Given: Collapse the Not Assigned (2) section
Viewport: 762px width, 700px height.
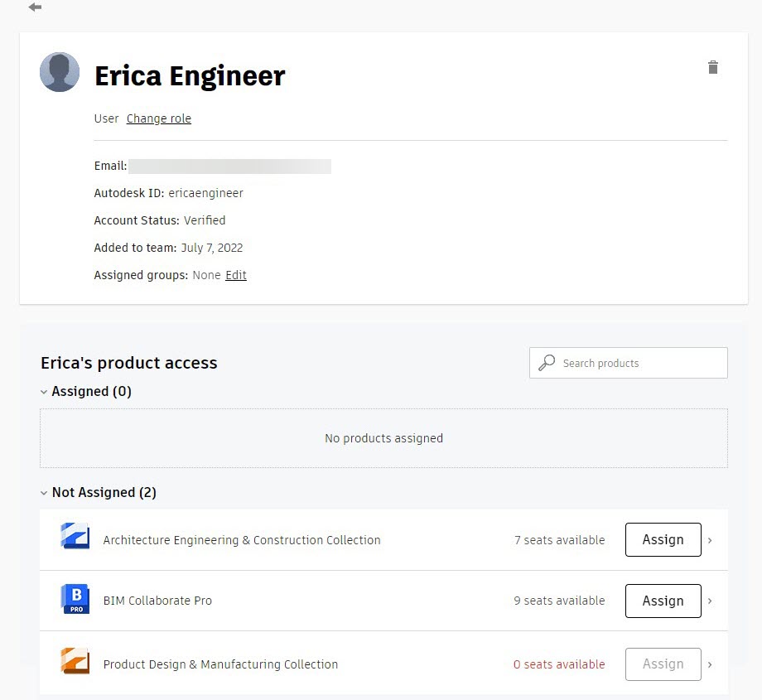Looking at the screenshot, I should click(44, 493).
